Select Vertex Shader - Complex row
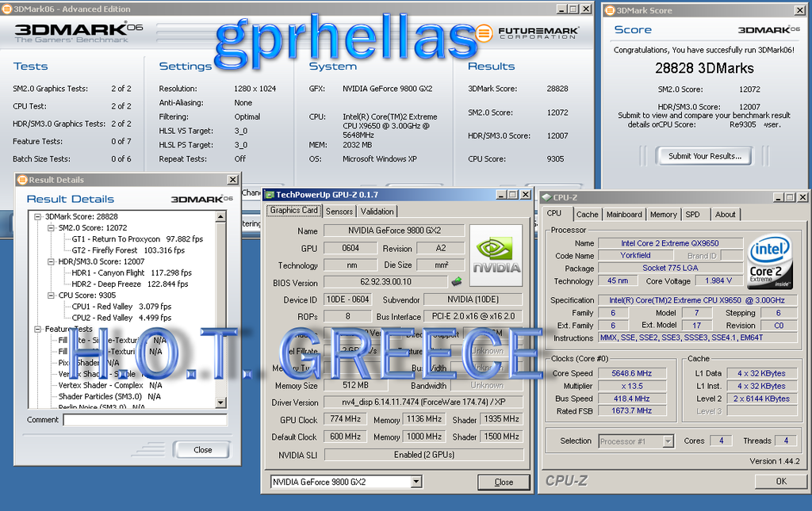The width and height of the screenshot is (812, 511). click(x=110, y=385)
